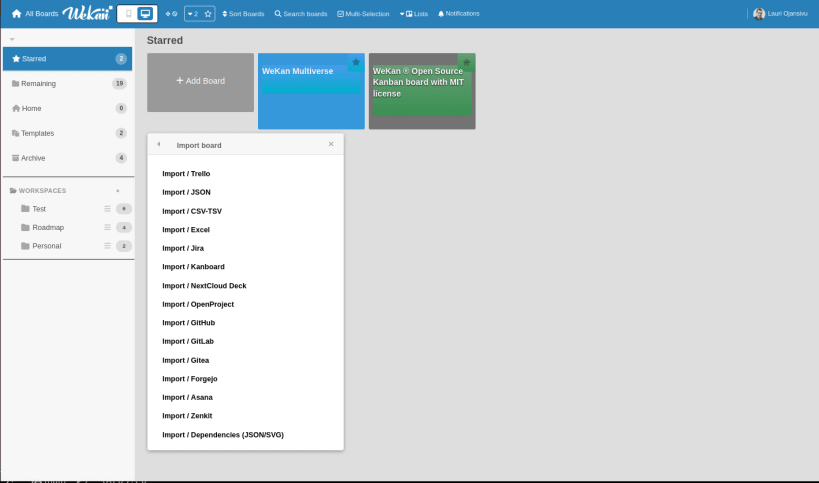Choose Import / Asana
Viewport: 819px width, 483px height.
tap(188, 397)
